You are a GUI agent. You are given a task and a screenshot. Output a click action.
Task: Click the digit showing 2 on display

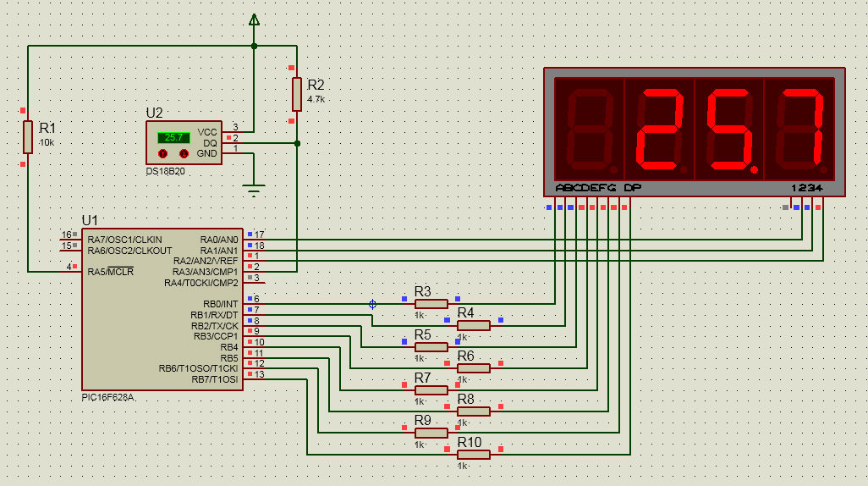(659, 129)
